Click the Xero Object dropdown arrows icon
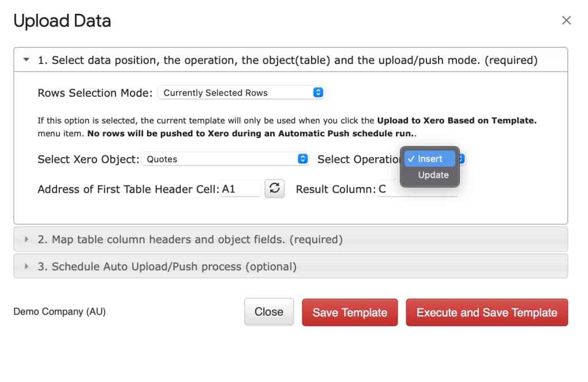Screen dimensions: 588x382 303,159
